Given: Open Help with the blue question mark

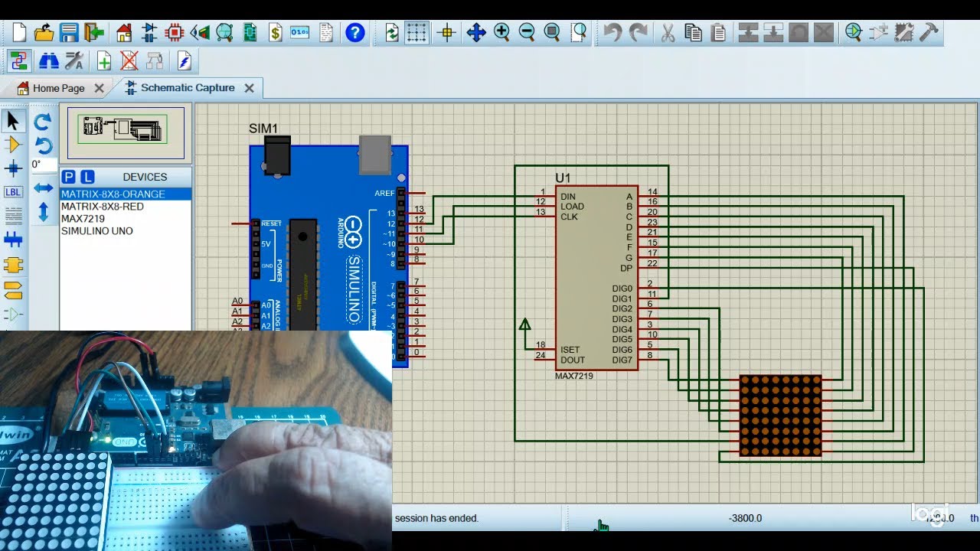Looking at the screenshot, I should point(354,33).
